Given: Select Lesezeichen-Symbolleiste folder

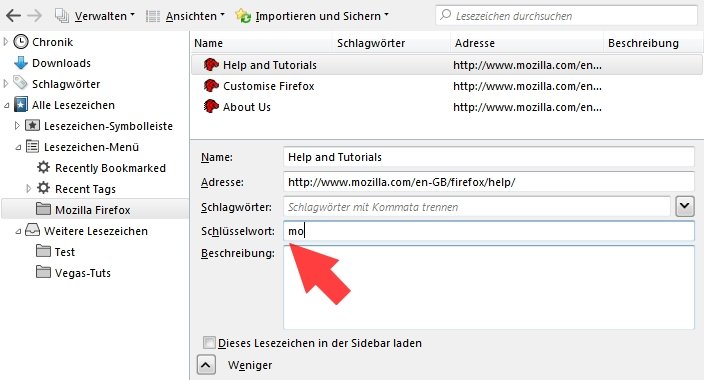Looking at the screenshot, I should click(108, 126).
